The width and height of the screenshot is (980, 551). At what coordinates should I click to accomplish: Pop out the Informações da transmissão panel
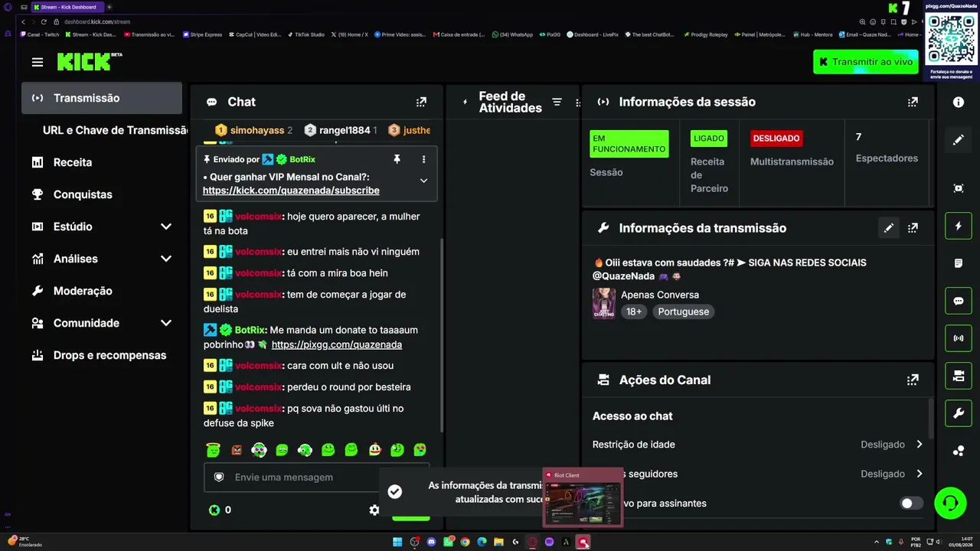[913, 228]
